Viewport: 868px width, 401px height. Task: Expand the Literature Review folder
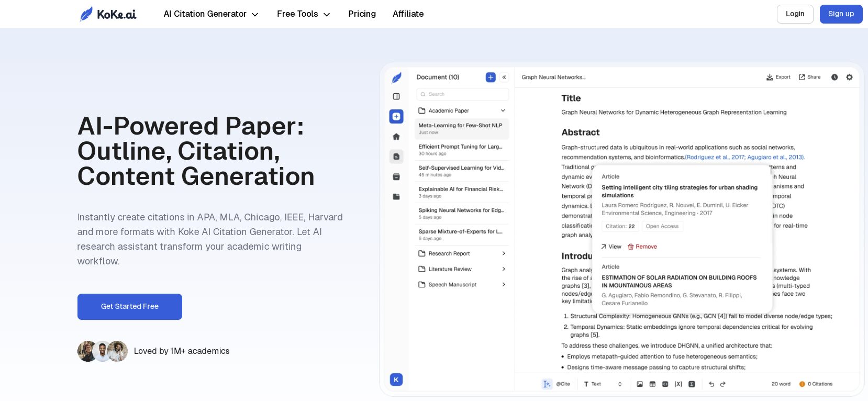tap(462, 269)
